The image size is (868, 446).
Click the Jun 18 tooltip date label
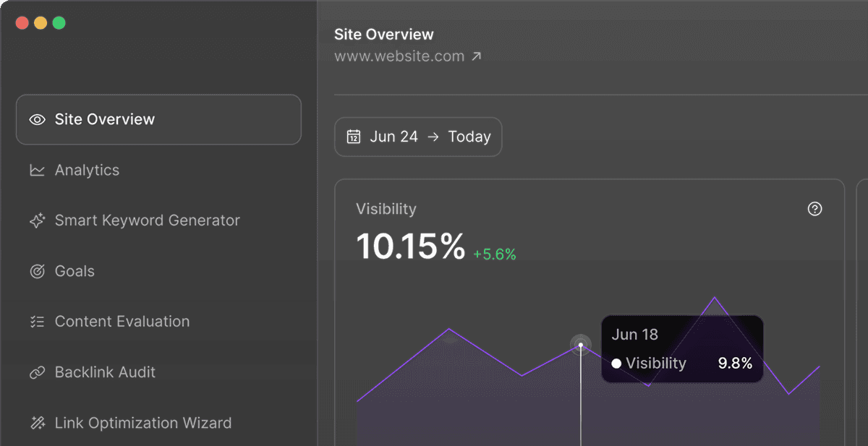pyautogui.click(x=635, y=335)
